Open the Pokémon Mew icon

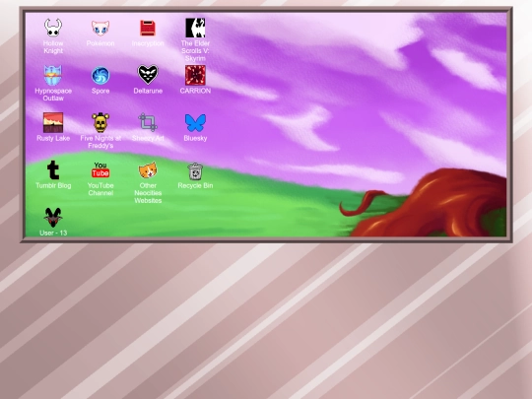(x=100, y=28)
